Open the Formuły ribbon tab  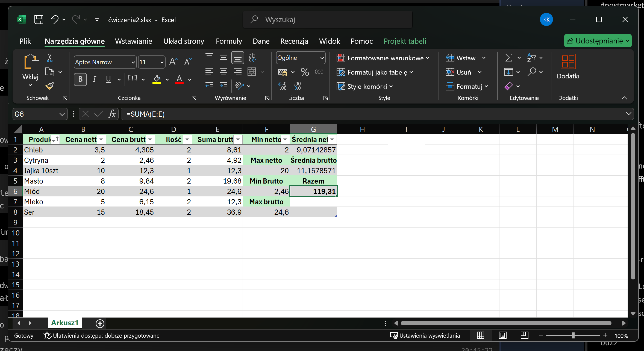tap(229, 41)
